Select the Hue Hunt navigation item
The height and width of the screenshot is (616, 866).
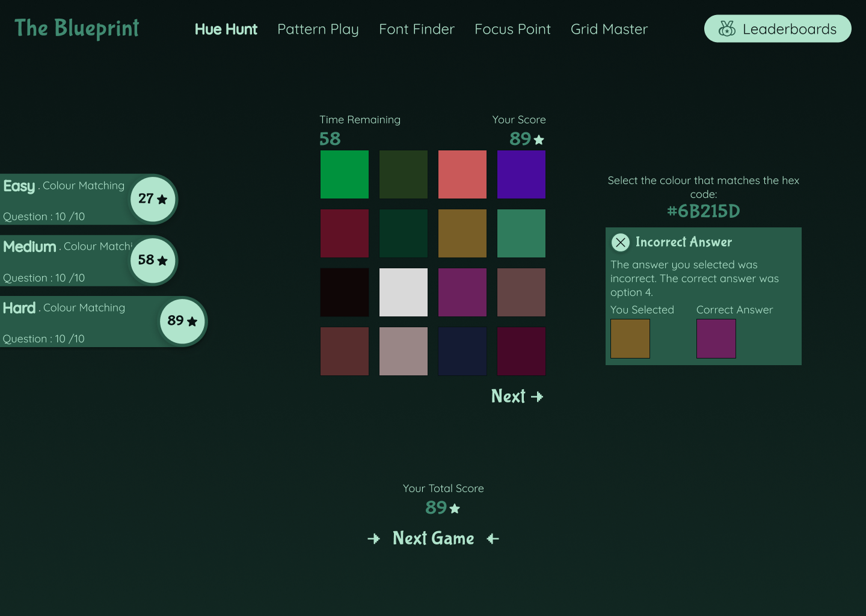(x=226, y=29)
